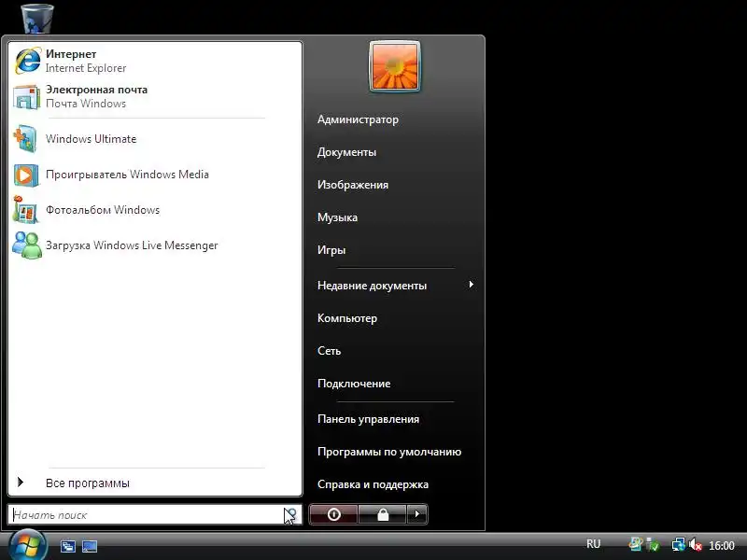Lock the computer with padlock button

[383, 514]
